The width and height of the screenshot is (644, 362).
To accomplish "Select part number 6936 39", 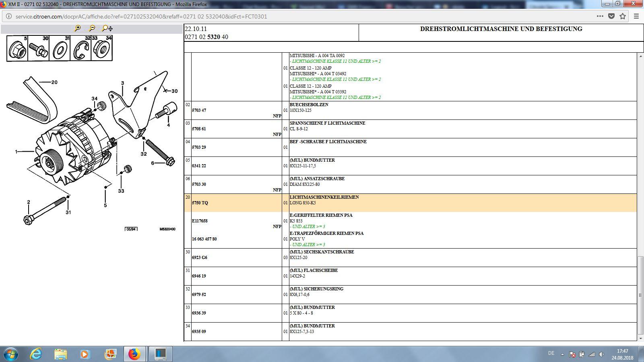I will click(x=199, y=313).
